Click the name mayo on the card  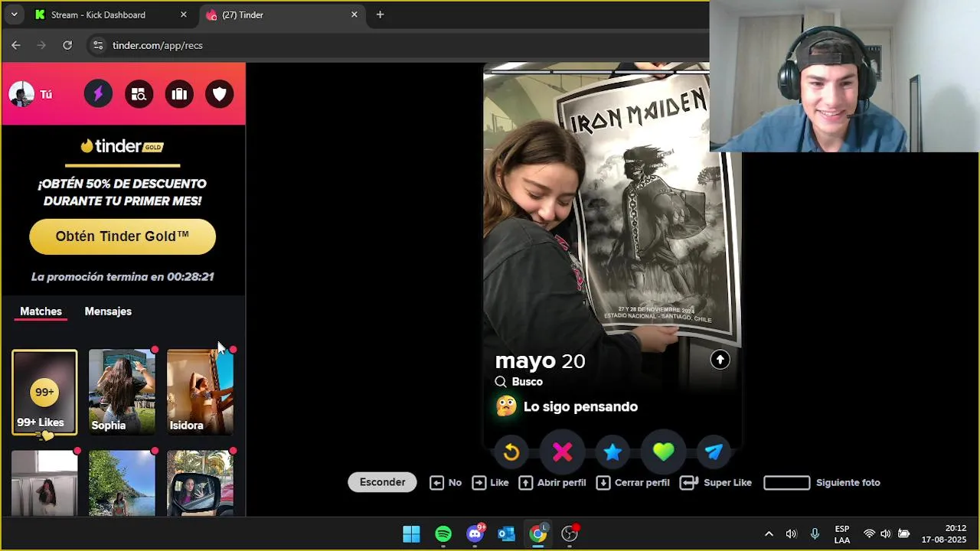pos(525,360)
